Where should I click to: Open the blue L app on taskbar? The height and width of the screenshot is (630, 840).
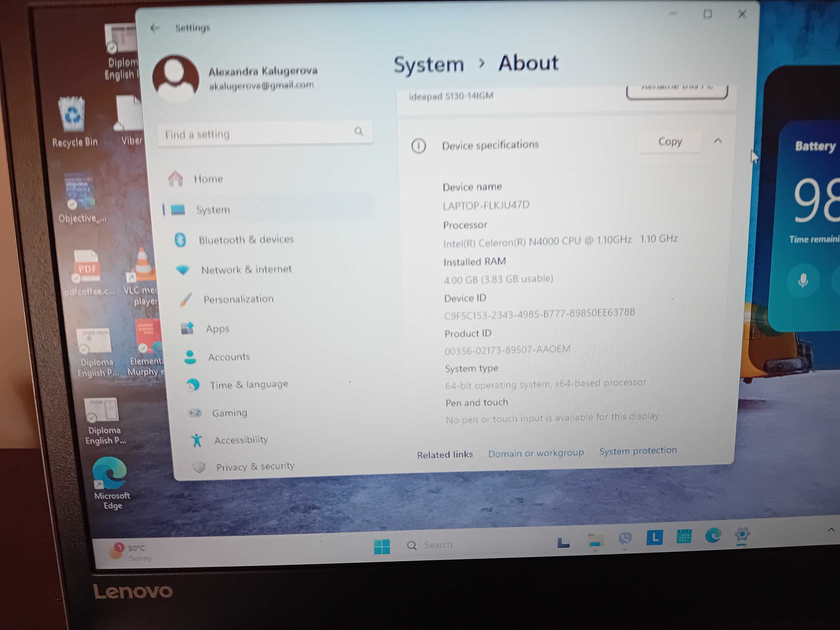pos(655,538)
